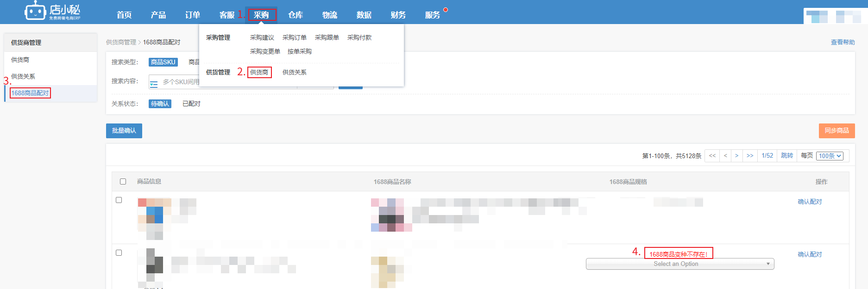868x289 pixels.
Task: Choose 采购跟单 in the dropdown menu
Action: tap(327, 37)
